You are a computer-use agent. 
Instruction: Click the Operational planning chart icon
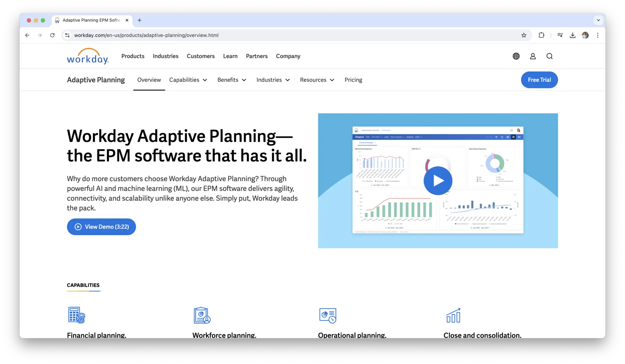click(328, 315)
